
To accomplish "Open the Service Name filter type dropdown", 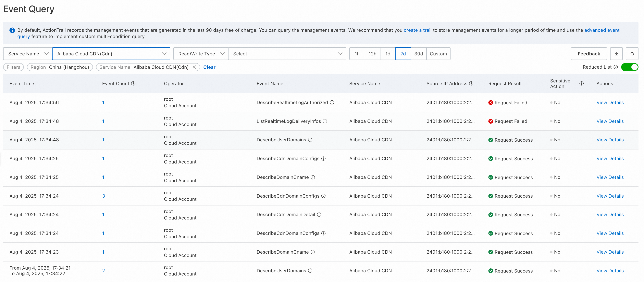I will click(28, 54).
